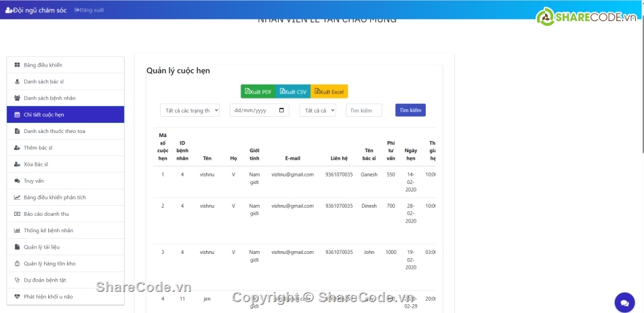The width and height of the screenshot is (644, 313).
Task: Click the dashboard grid icon beside Bảng điều khiển
Action: [x=17, y=65]
